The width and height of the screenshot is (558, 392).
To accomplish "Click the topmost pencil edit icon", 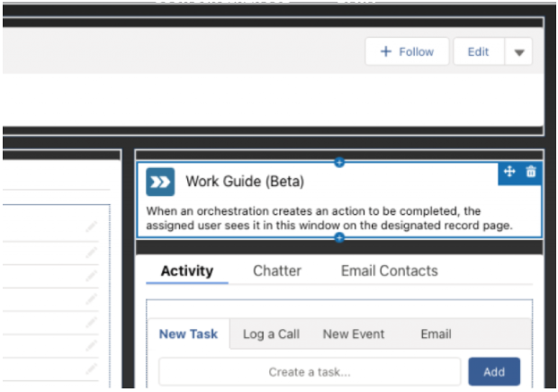I will (91, 228).
